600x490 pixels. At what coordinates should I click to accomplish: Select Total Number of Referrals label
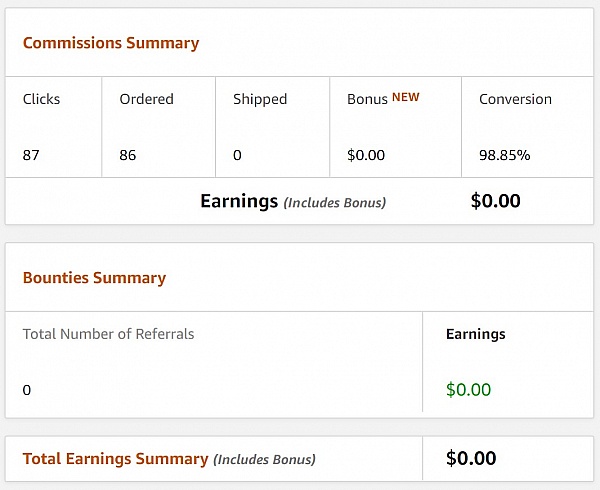[109, 334]
